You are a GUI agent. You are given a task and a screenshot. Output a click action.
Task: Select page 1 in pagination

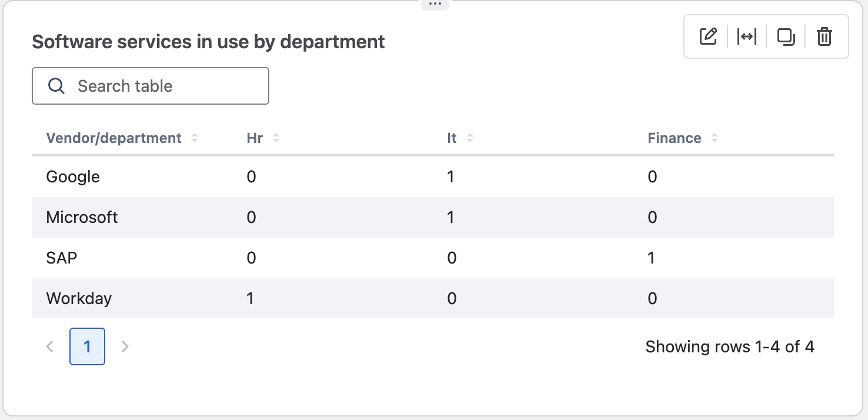point(87,346)
